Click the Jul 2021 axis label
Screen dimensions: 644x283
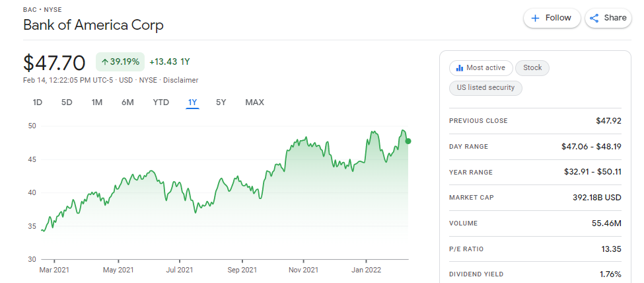click(x=180, y=270)
